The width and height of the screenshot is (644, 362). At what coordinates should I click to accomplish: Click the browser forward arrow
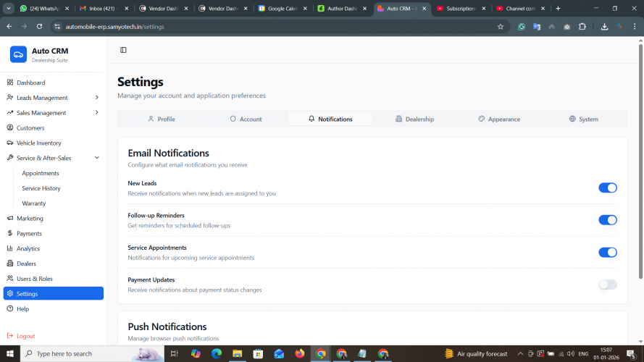(24, 27)
